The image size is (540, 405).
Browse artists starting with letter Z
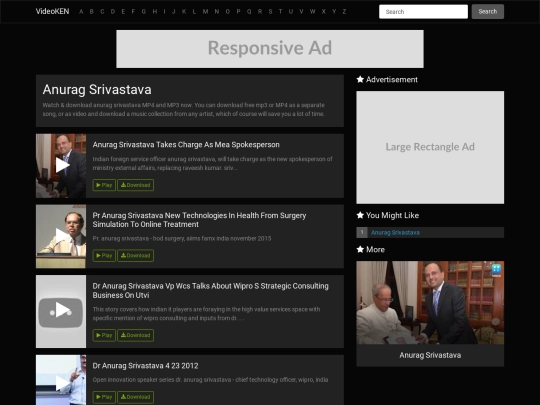point(344,12)
